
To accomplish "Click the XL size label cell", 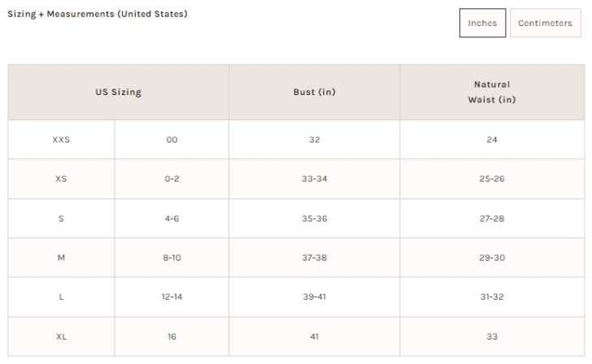I will click(61, 336).
